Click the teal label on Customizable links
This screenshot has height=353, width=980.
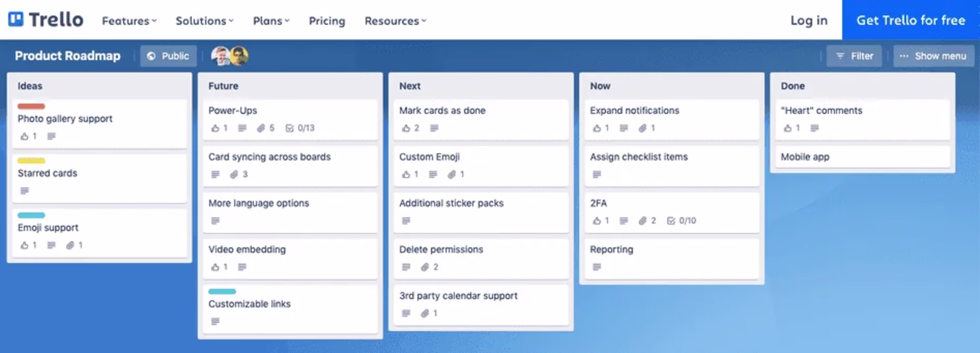[x=222, y=291]
